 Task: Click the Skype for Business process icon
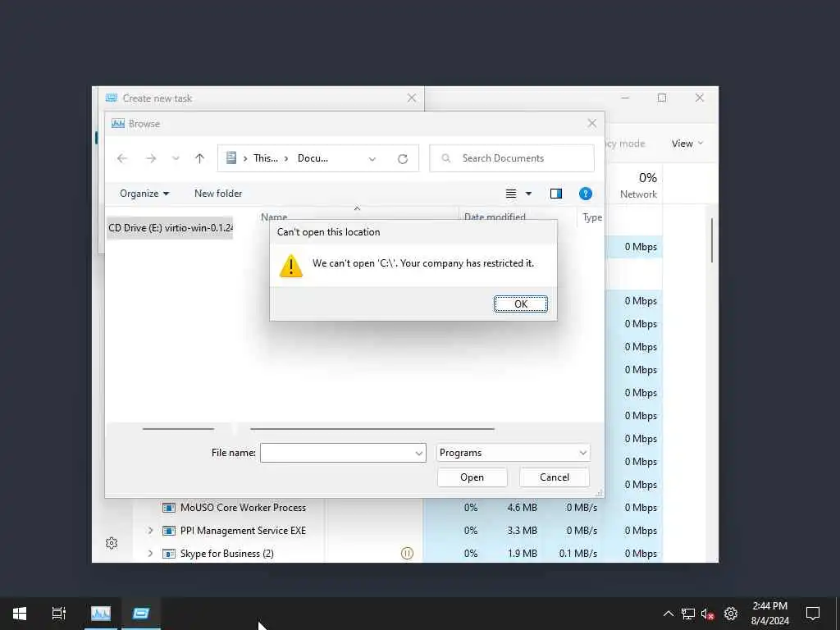click(x=169, y=554)
